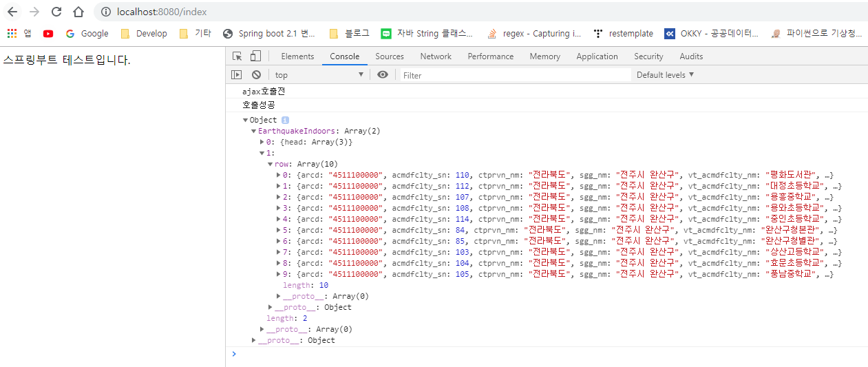The image size is (868, 367).
Task: Open the Develop bookmarks folder
Action: tap(144, 33)
